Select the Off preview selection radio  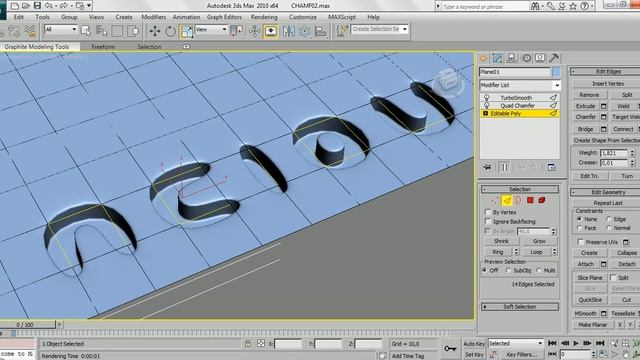pyautogui.click(x=484, y=270)
